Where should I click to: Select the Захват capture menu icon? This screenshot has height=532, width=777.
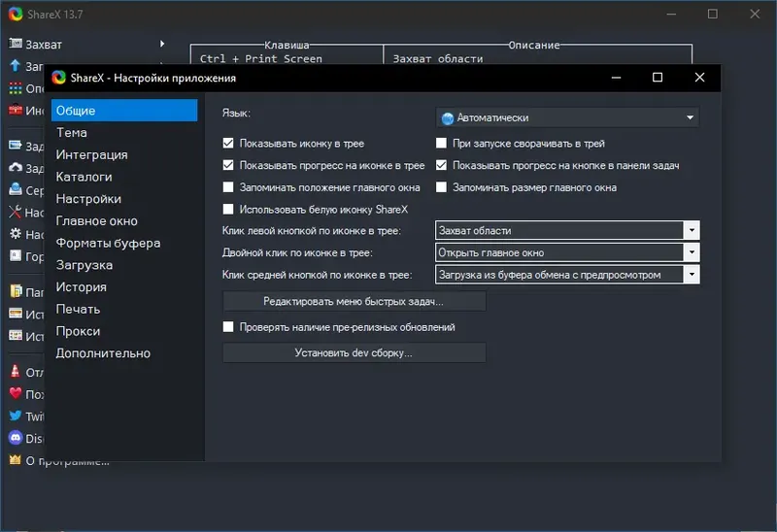[16, 44]
